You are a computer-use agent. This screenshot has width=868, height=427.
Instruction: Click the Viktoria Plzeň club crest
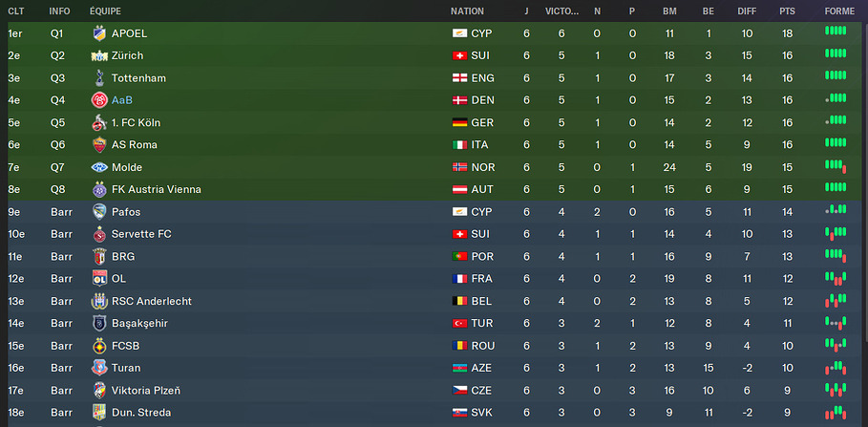[x=99, y=391]
